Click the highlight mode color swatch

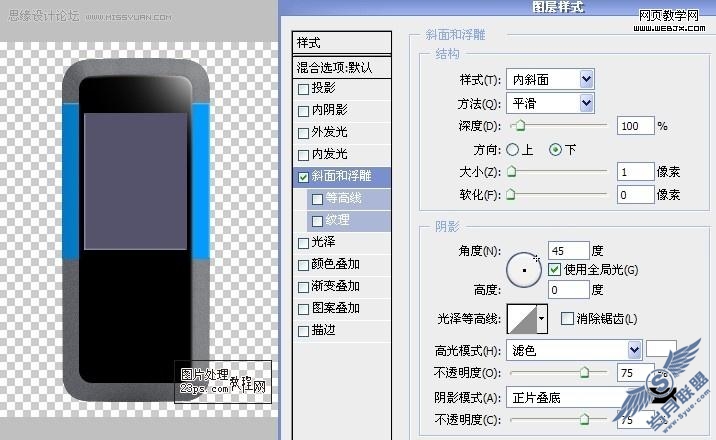[x=661, y=349]
